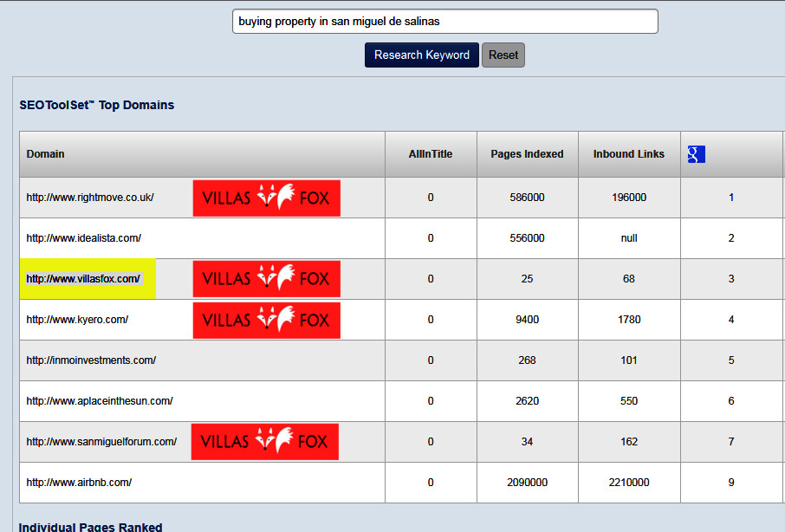Select Google rank 1 in rightmove row
Viewport: 785px width, 532px height.
point(731,198)
